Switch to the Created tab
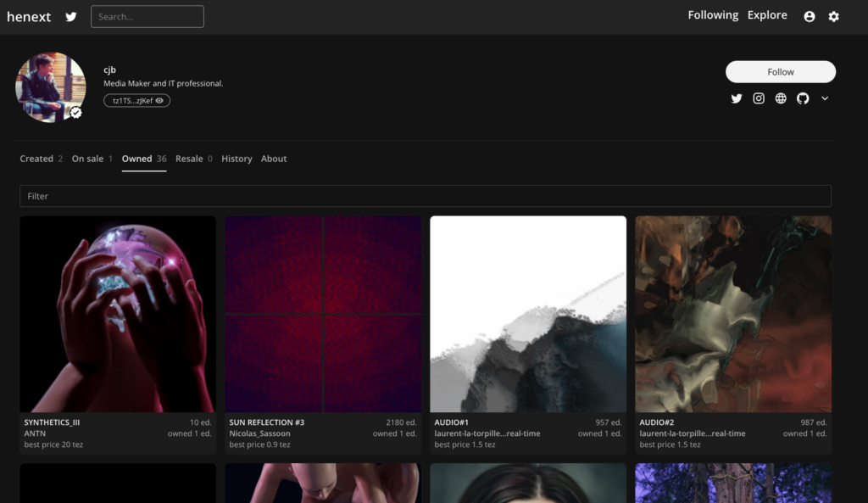 pyautogui.click(x=41, y=159)
